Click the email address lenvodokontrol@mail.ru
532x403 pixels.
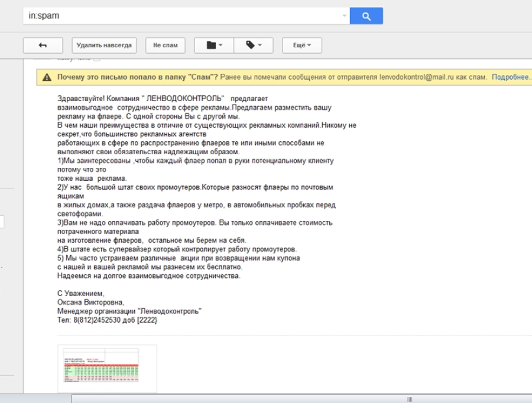(417, 77)
